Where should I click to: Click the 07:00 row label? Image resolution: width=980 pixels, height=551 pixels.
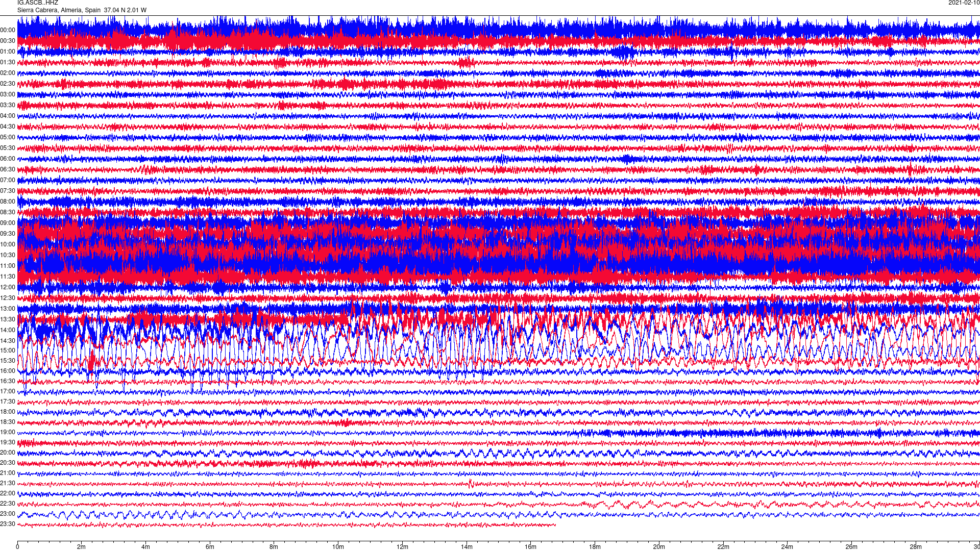pyautogui.click(x=8, y=180)
